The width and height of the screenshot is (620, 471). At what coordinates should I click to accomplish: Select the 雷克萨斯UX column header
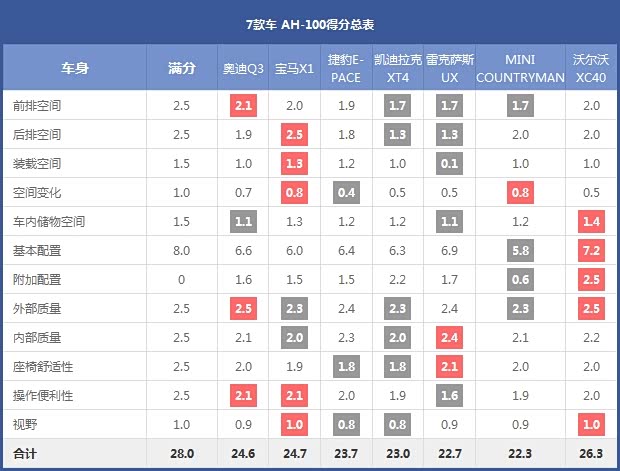(x=450, y=68)
